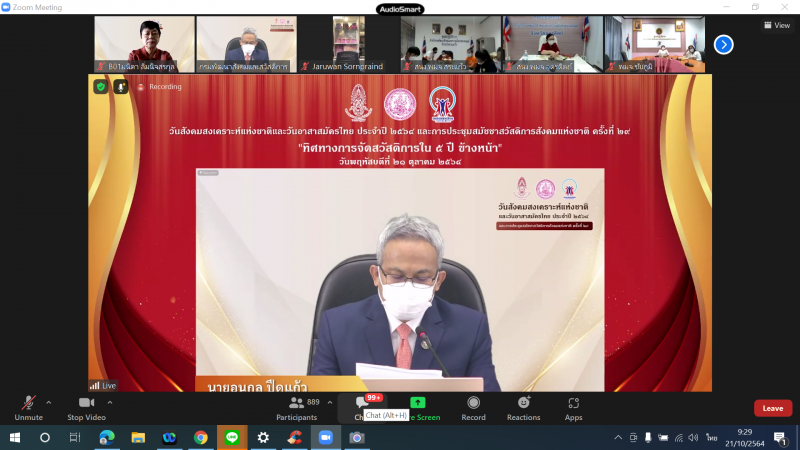The width and height of the screenshot is (800, 450).
Task: Click AudioSmart label at top
Action: [400, 9]
